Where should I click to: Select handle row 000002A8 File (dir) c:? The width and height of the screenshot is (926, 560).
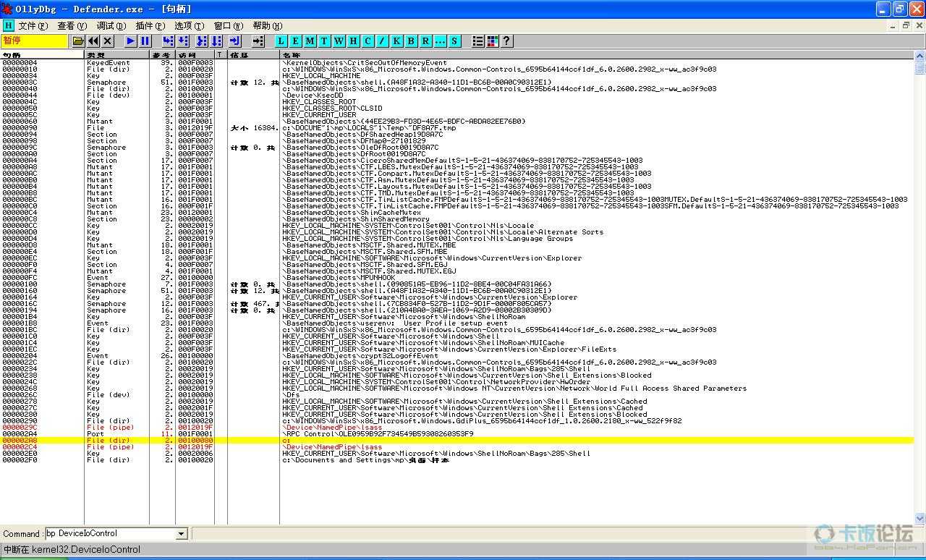pos(457,440)
